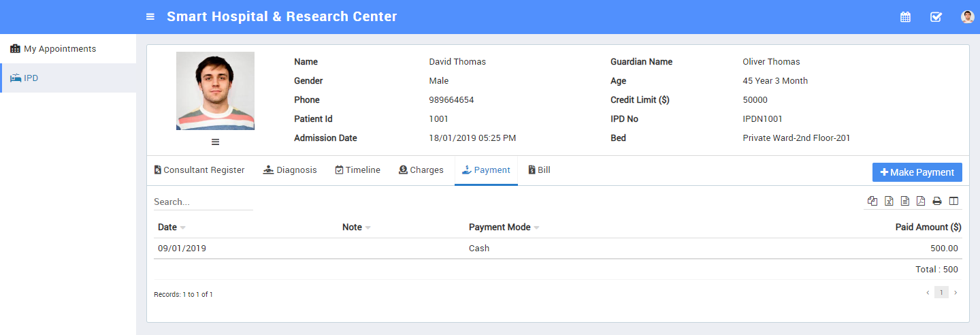Copy the payment table to clipboard

[872, 201]
